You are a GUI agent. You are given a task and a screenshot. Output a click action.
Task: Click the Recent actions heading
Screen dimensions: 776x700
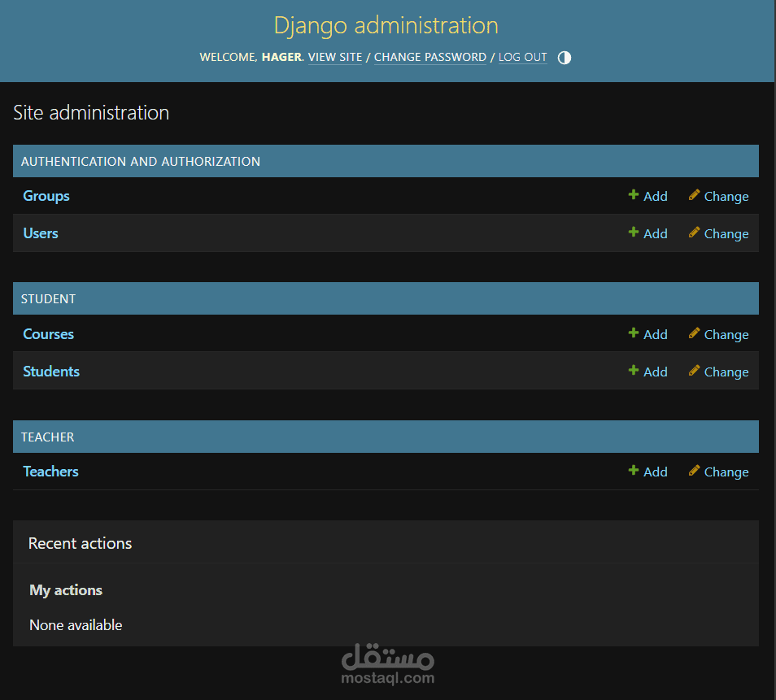point(81,543)
